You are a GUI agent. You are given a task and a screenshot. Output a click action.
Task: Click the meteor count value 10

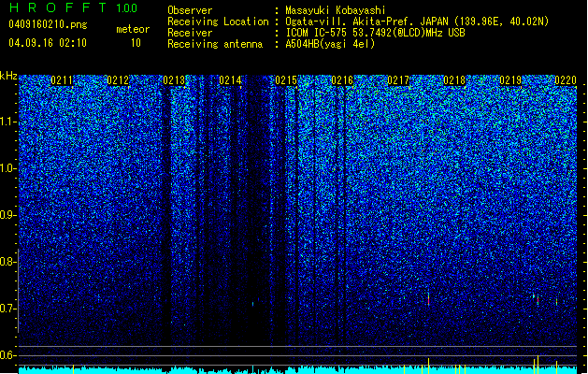point(136,43)
